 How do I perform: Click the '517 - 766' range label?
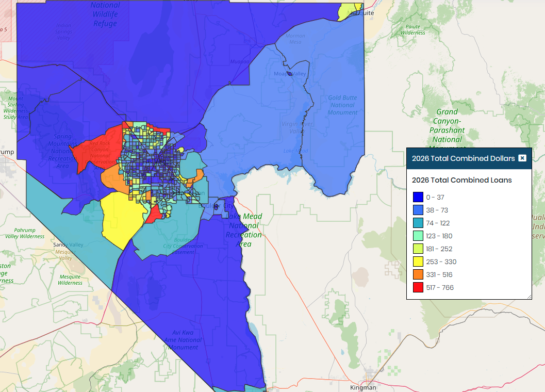coord(440,287)
